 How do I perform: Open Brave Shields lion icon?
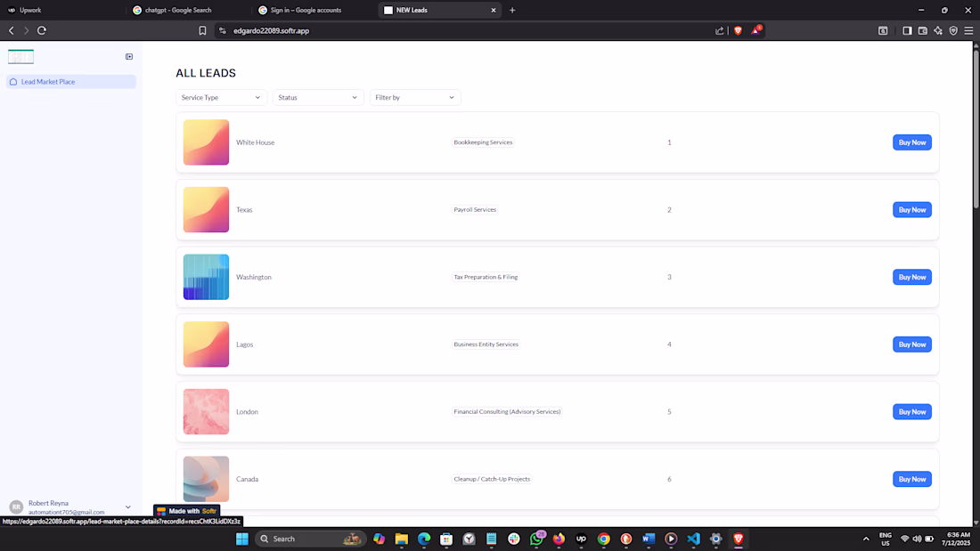tap(739, 30)
